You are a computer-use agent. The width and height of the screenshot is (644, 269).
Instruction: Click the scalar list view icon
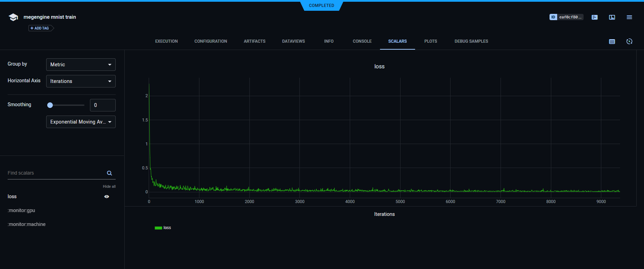(612, 42)
